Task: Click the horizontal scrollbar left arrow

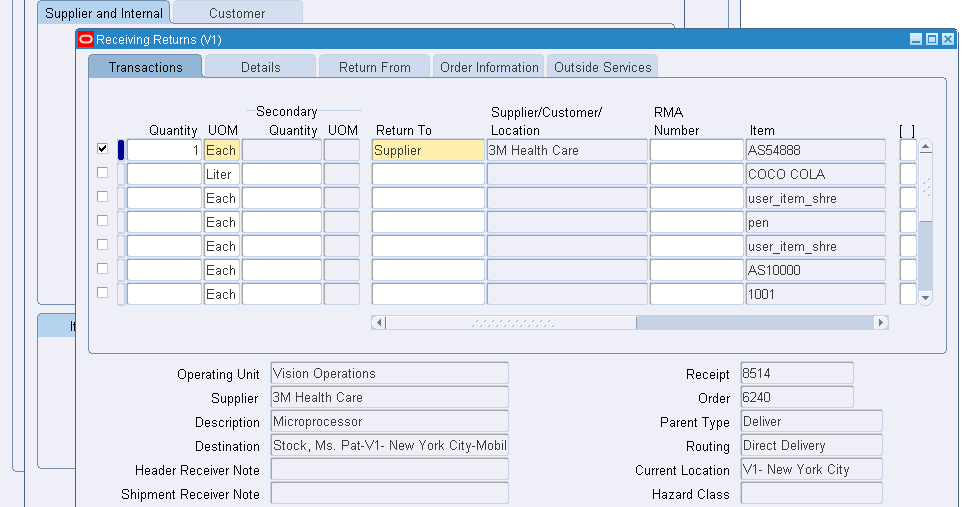Action: 378,323
